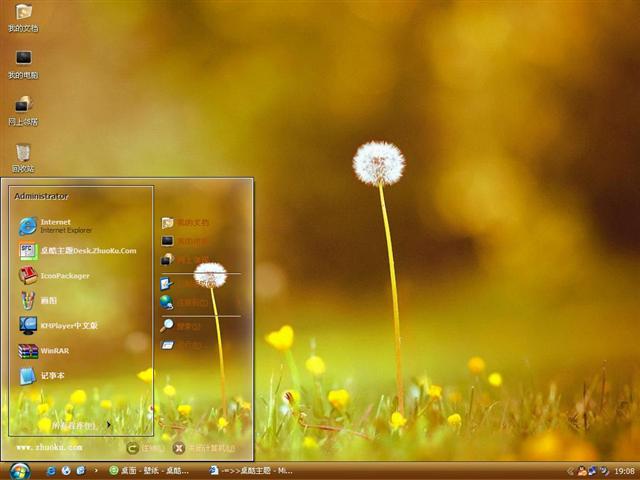Switch to 桌面 - 壁纸 - 桌酷 taskbar window
The image size is (640, 480).
coord(149,471)
